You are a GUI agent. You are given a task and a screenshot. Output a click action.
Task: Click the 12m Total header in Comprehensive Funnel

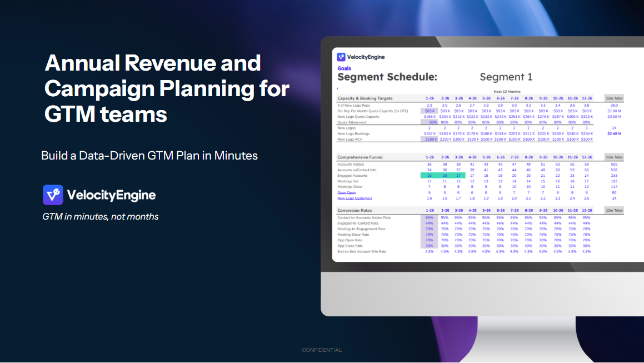pos(614,157)
